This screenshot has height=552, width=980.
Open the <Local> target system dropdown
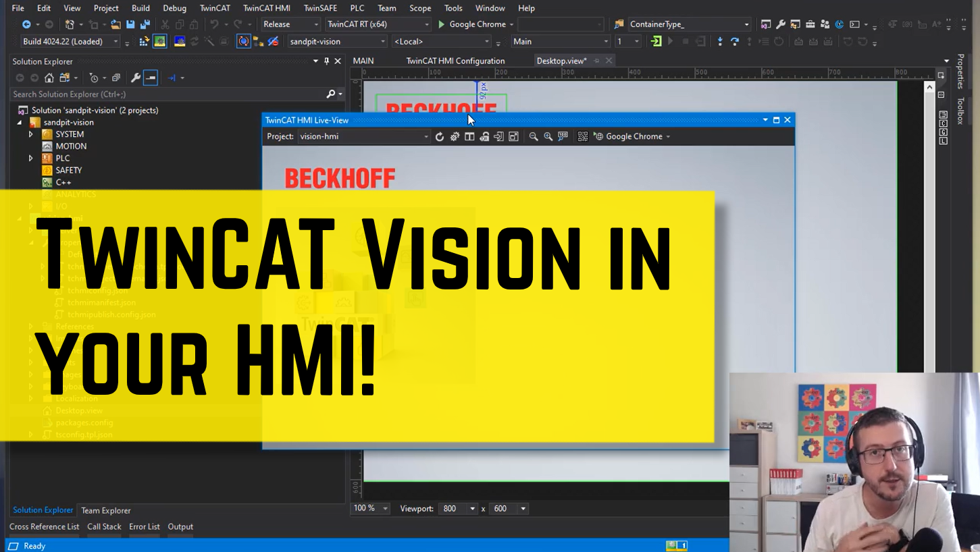coord(441,42)
